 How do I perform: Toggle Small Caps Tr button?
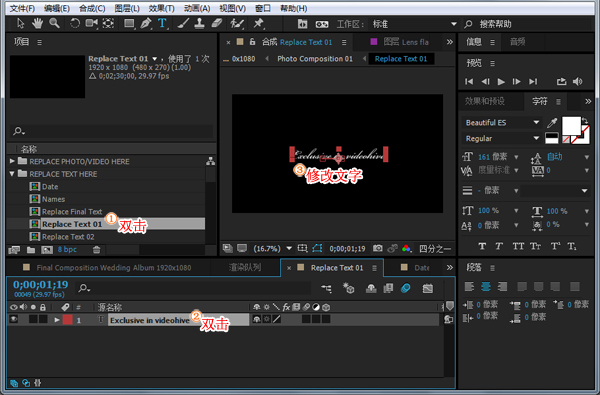click(535, 246)
